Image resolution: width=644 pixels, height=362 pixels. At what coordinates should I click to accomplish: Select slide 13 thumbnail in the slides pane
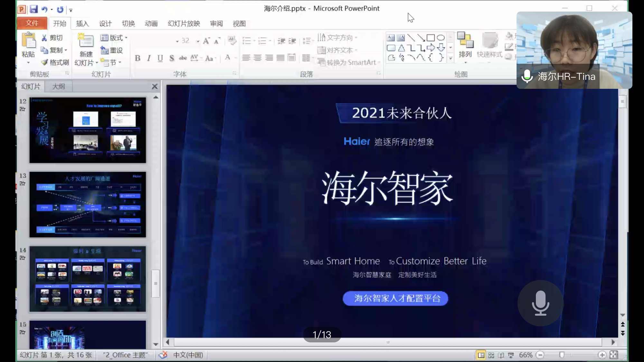click(x=88, y=204)
